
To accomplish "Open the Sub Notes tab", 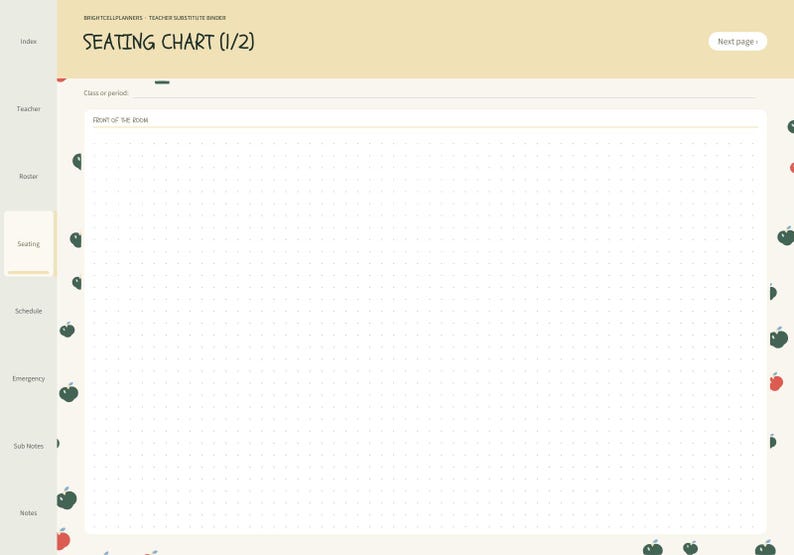I will click(x=28, y=446).
